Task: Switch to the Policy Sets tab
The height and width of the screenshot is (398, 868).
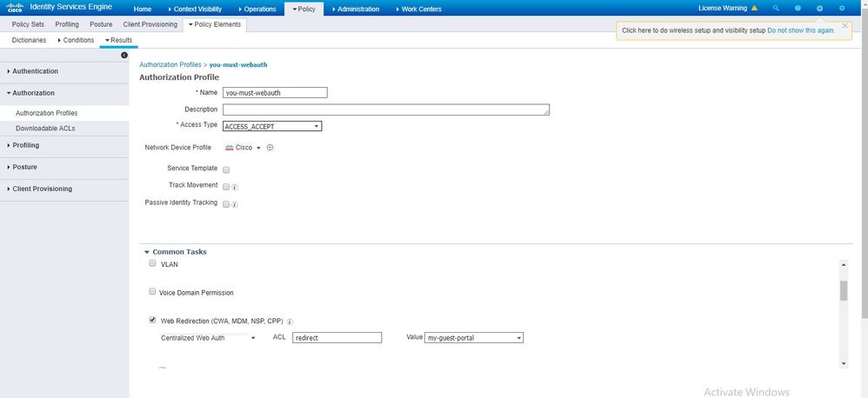Action: (28, 24)
